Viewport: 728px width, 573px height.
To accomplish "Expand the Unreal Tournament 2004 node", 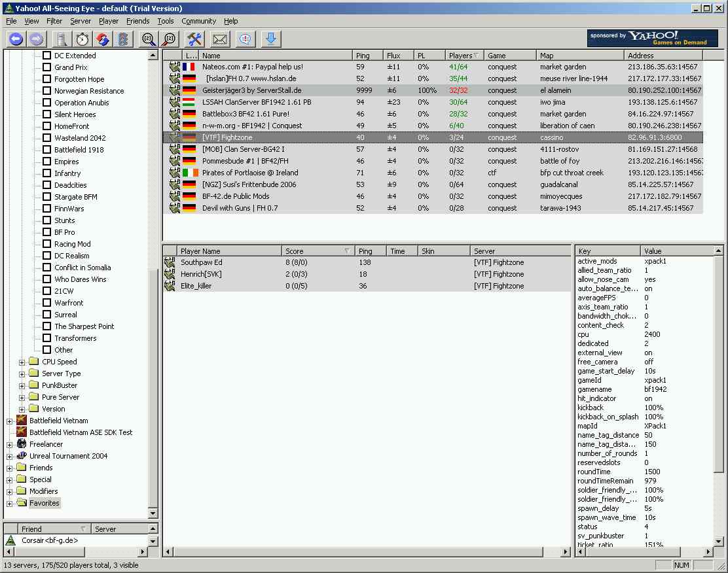I will [9, 457].
